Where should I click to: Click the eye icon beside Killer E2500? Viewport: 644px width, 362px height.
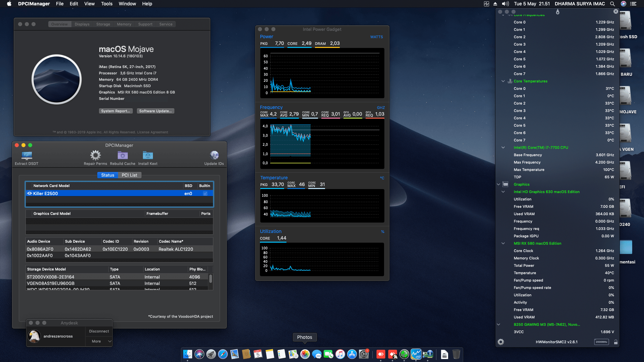pos(30,193)
